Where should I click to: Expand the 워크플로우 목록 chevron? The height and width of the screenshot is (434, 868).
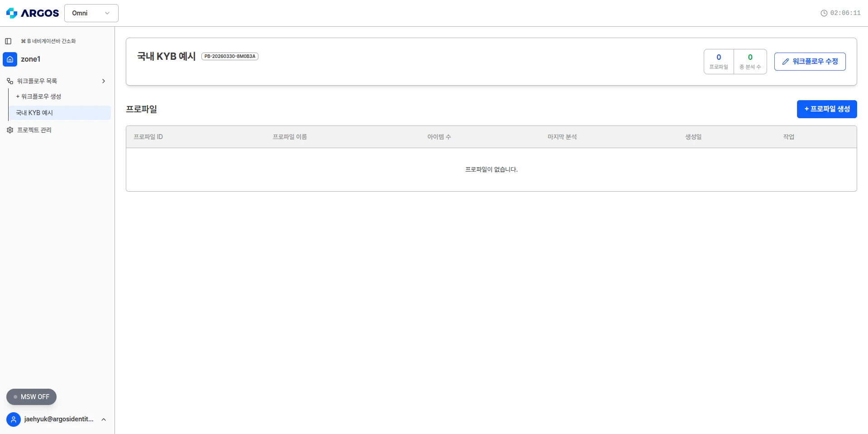[x=104, y=81]
